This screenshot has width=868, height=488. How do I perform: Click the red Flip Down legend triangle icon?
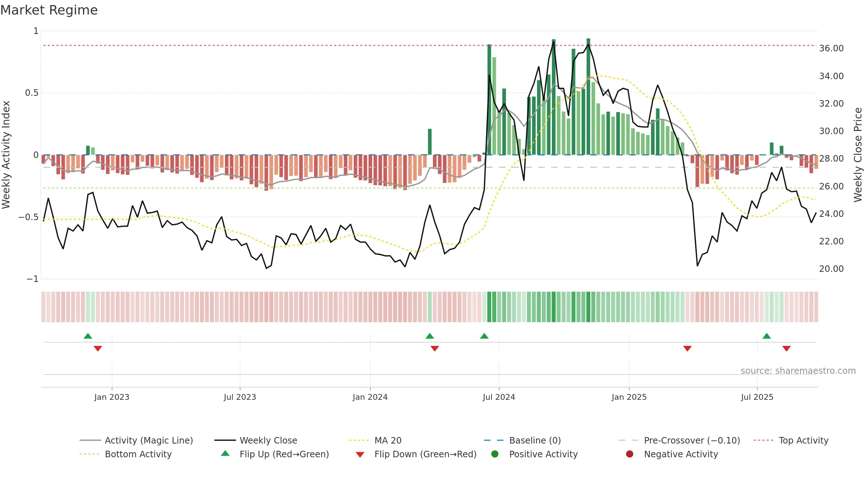coord(360,455)
